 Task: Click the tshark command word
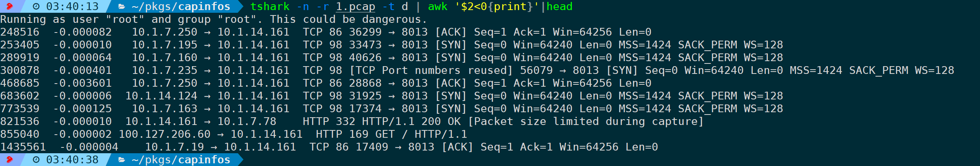(x=270, y=7)
